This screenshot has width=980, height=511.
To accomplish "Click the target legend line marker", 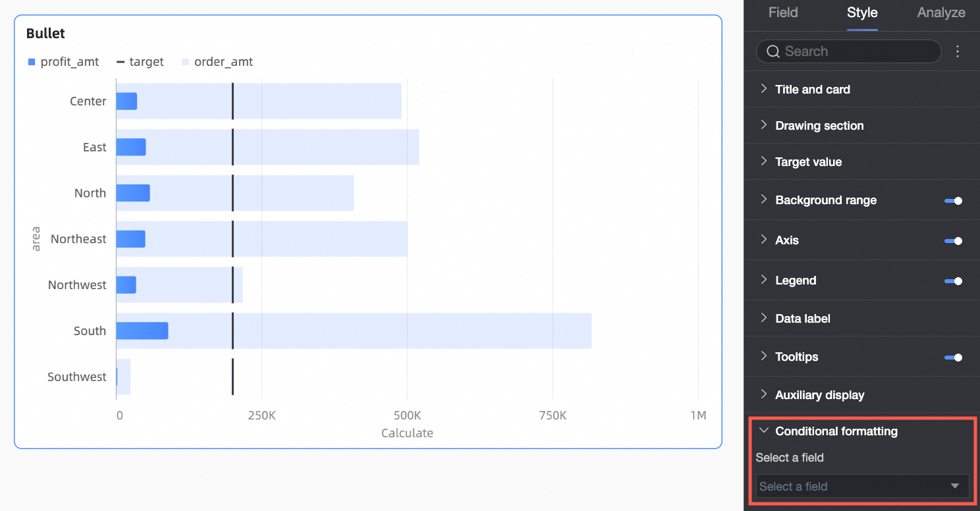I will coord(121,62).
